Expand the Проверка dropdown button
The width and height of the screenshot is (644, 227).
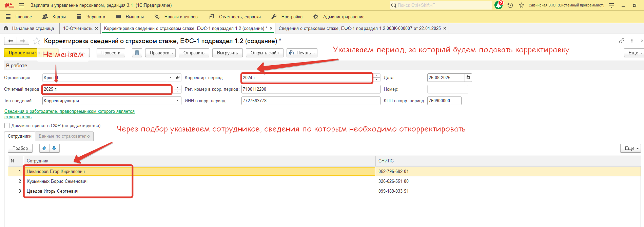coord(161,53)
